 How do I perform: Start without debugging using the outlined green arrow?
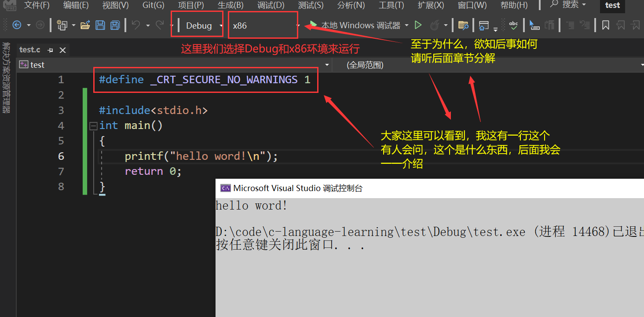pos(418,26)
